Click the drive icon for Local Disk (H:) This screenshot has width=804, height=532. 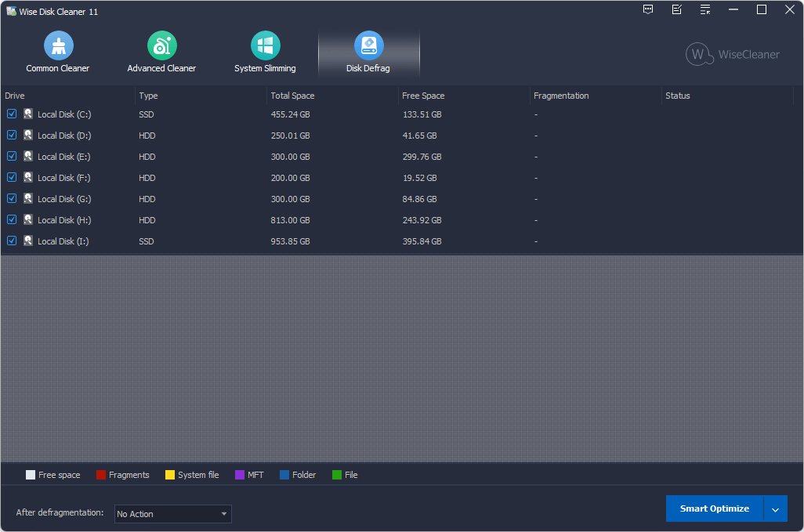click(x=28, y=219)
